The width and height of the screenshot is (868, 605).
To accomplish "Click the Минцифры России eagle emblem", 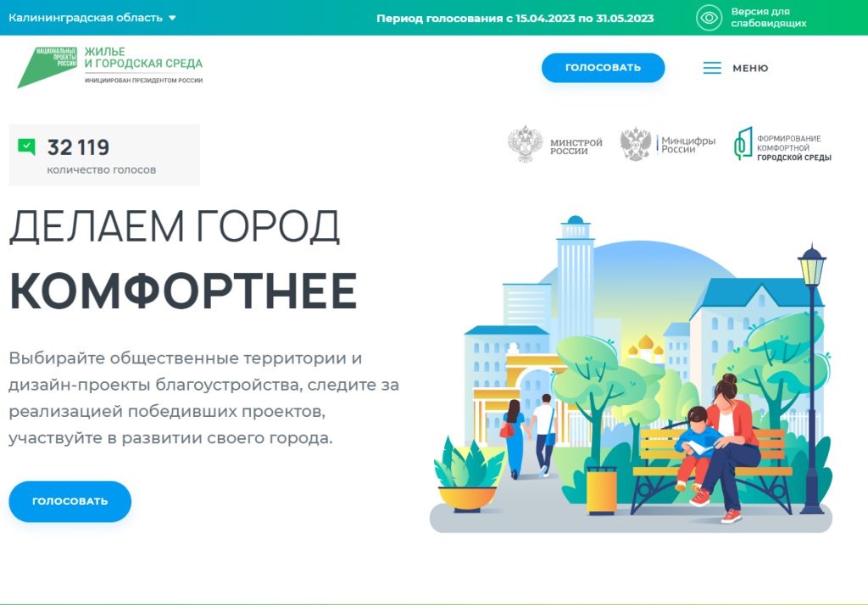I will pyautogui.click(x=637, y=145).
